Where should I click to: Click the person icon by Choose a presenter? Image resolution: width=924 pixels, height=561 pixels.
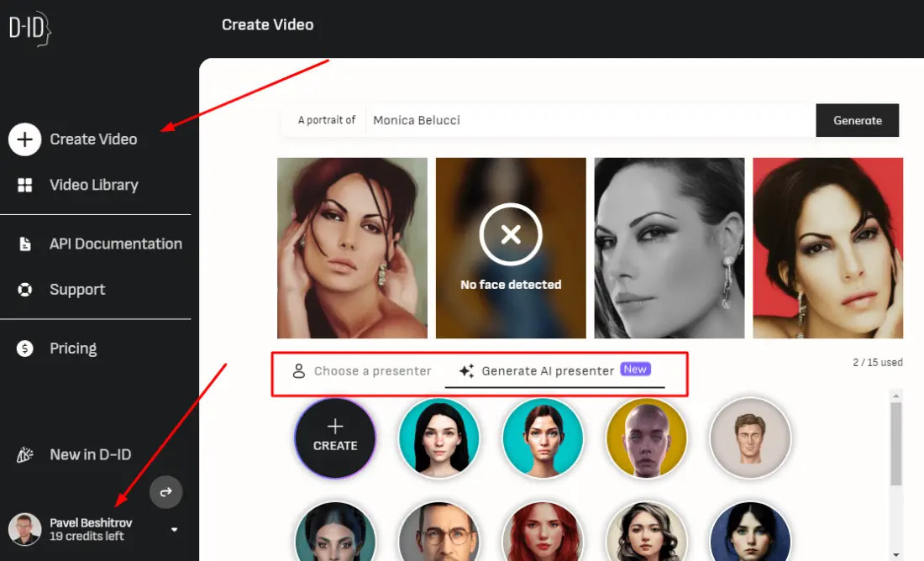[299, 370]
